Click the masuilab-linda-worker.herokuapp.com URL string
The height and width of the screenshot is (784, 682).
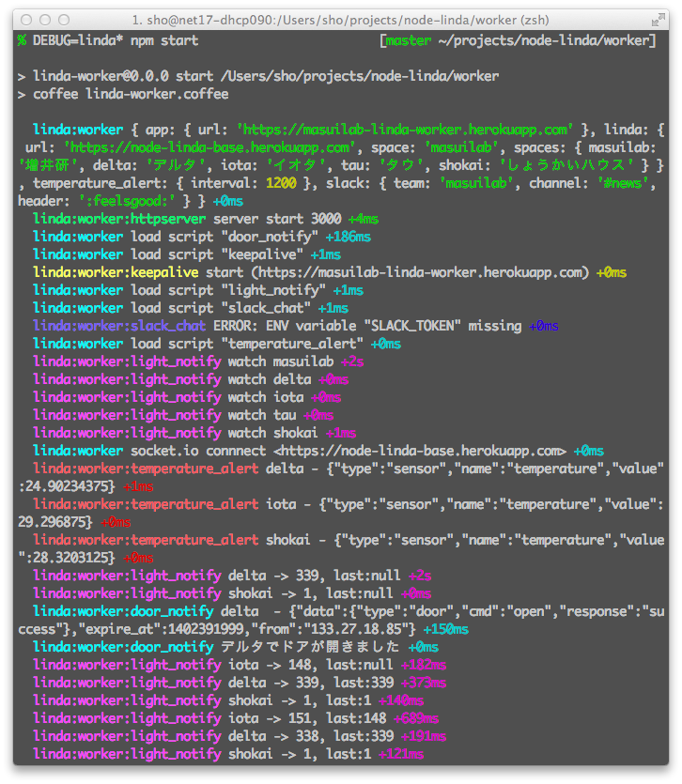[405, 130]
